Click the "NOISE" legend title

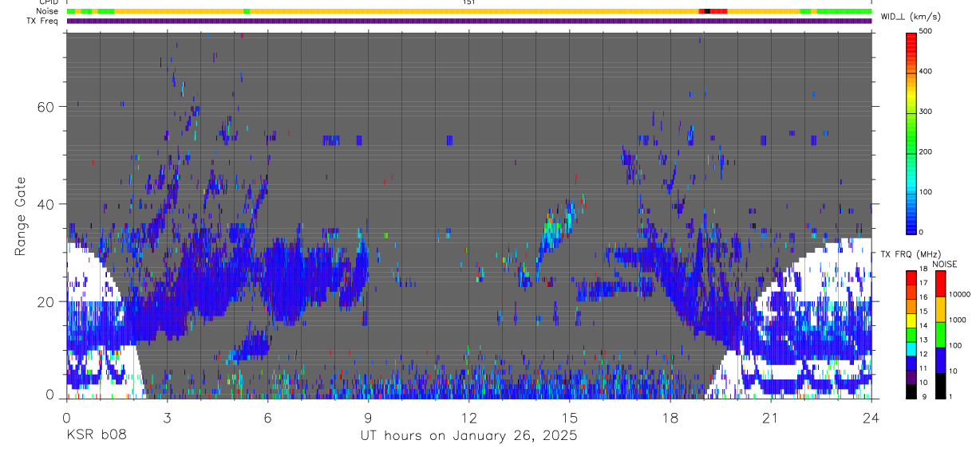click(945, 264)
